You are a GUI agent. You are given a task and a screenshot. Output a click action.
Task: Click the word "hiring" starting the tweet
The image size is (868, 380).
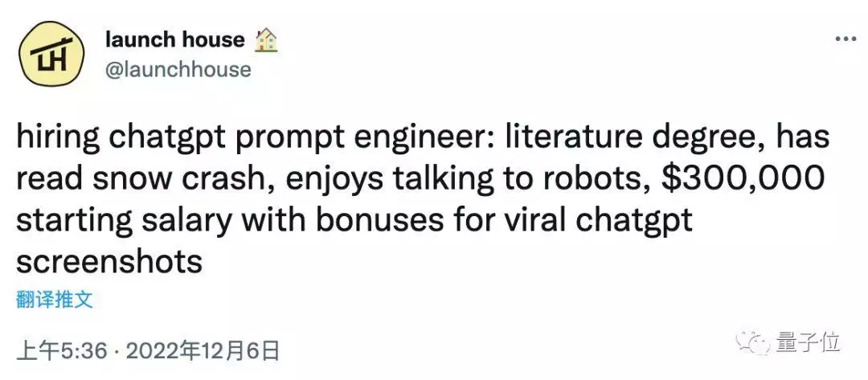[55, 141]
